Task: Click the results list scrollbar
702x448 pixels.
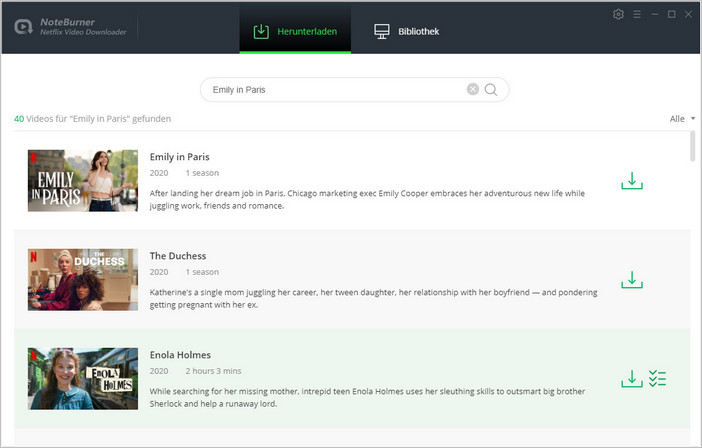Action: 693,147
